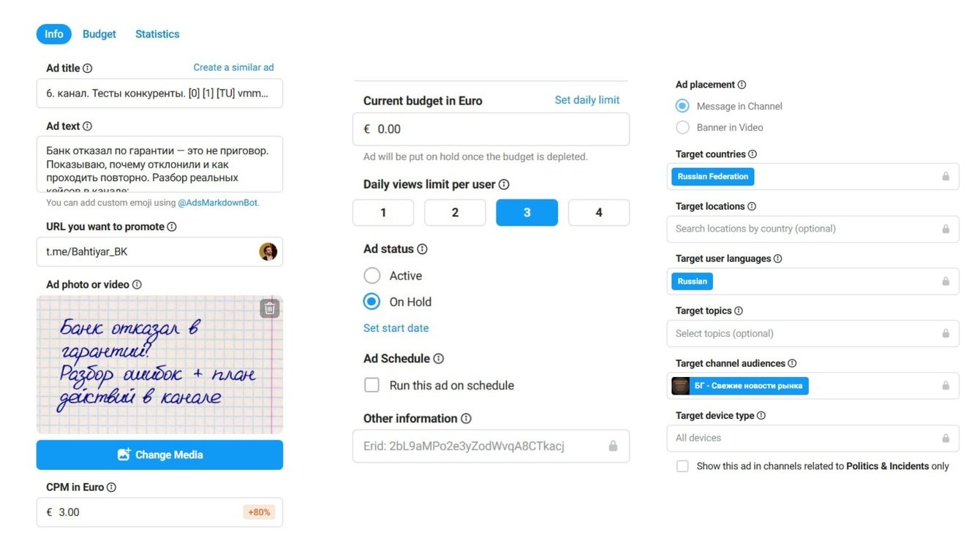Click the info icon next to Ad title

click(88, 68)
